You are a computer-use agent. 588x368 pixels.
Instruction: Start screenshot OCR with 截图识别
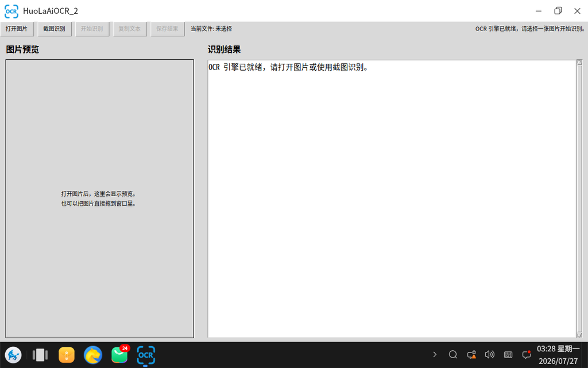point(55,29)
